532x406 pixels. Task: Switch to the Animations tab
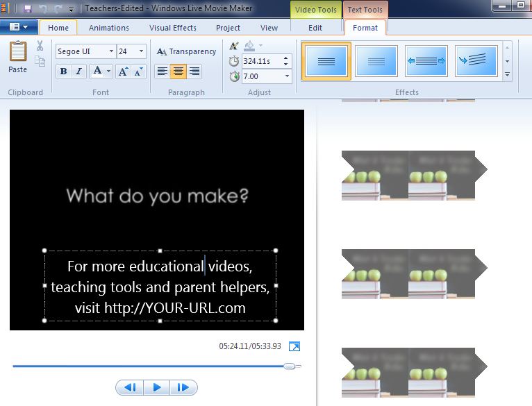108,28
